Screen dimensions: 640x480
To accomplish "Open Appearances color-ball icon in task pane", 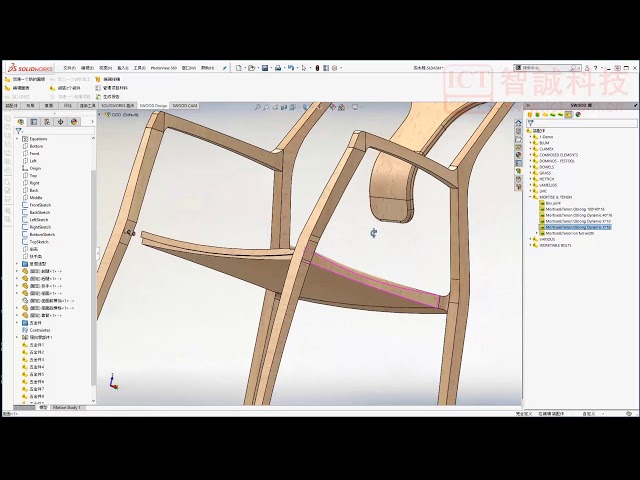I will tap(518, 155).
